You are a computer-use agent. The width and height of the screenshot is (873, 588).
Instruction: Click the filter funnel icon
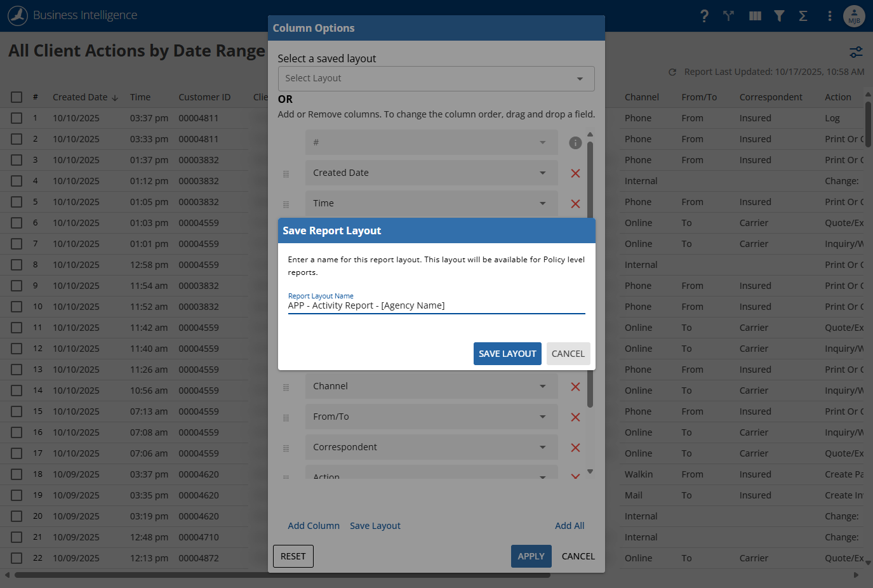click(779, 16)
